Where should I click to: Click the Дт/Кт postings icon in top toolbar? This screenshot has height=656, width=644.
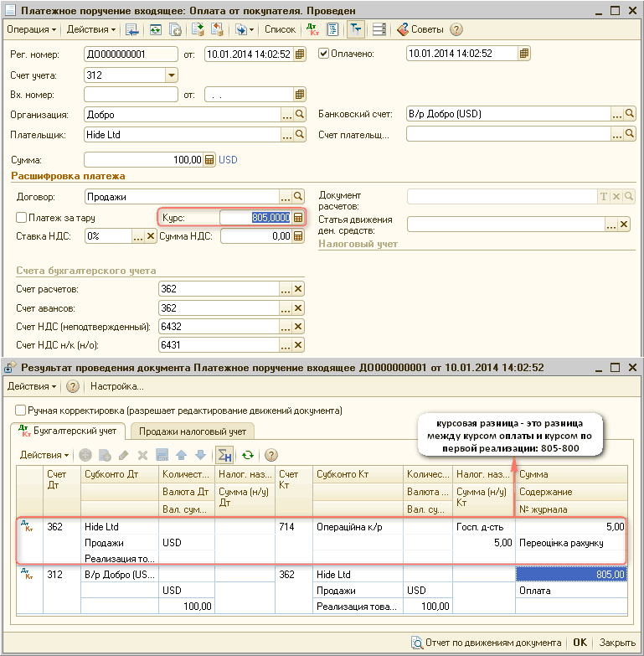(313, 29)
